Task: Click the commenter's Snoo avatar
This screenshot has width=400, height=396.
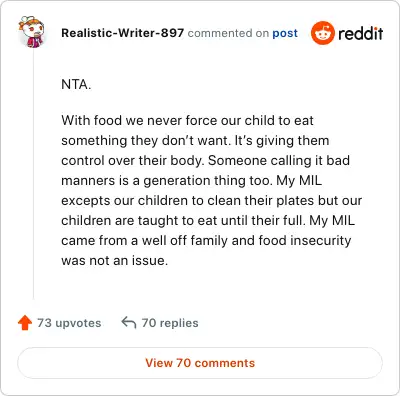Action: coord(31,32)
